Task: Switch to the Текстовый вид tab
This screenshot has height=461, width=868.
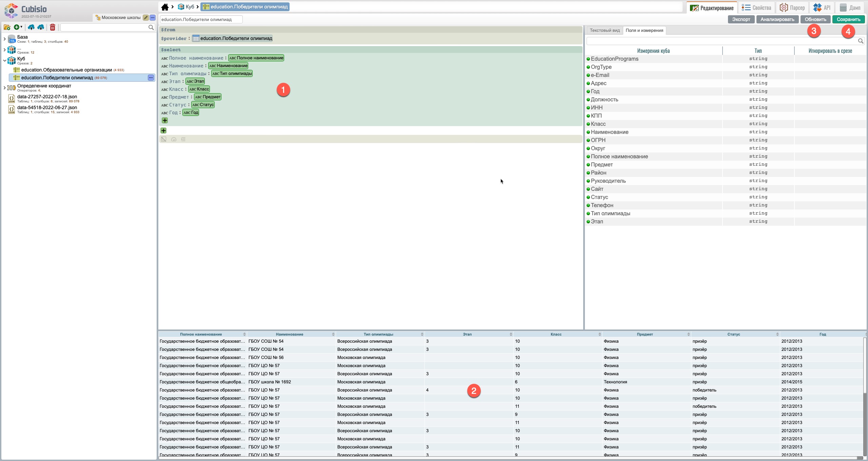Action: 605,31
